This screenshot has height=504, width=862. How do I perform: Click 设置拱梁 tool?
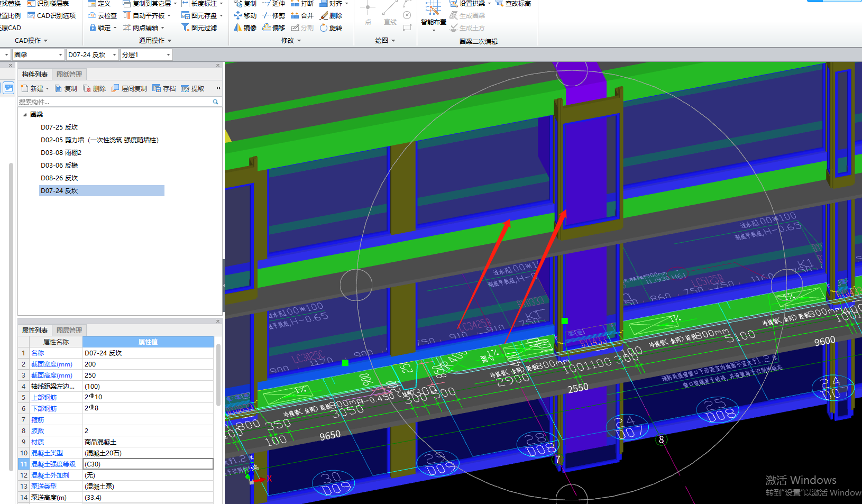click(x=470, y=4)
